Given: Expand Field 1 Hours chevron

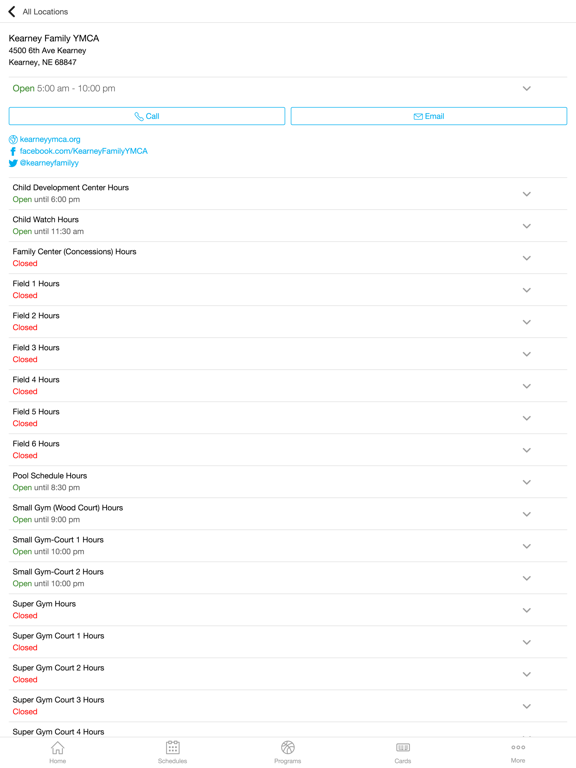Looking at the screenshot, I should coord(527,290).
